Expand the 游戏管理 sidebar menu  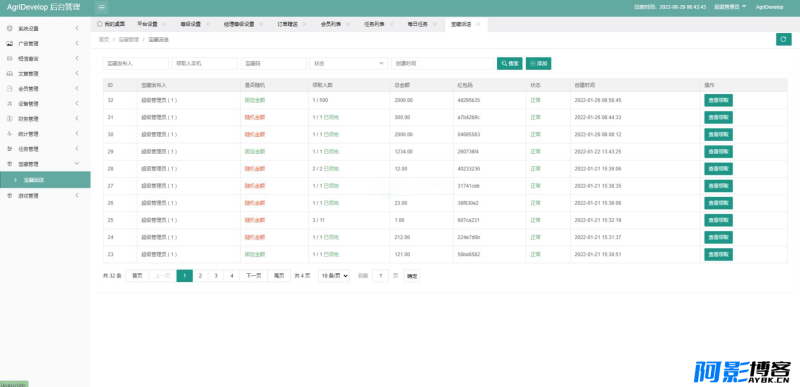click(x=45, y=196)
